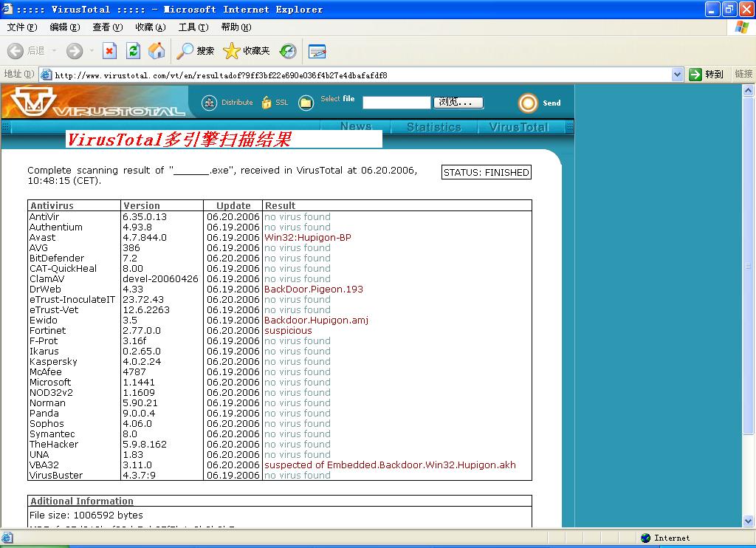This screenshot has height=548, width=756.
Task: Open the History clock icon in toolbar
Action: (x=289, y=51)
